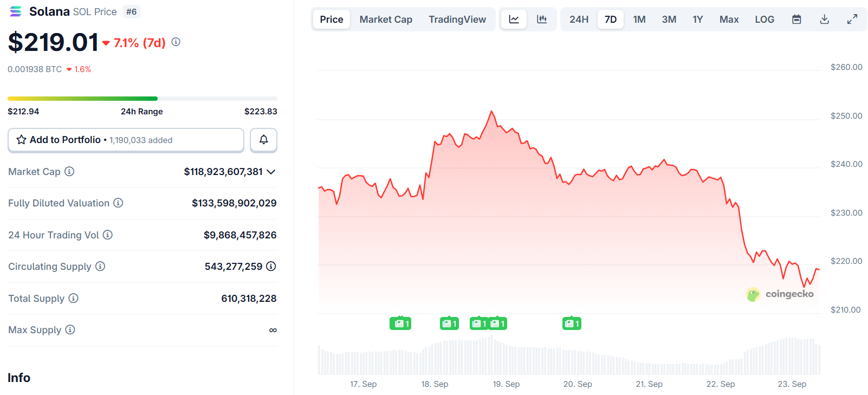Click the $9,868,457,826 trading volume
The width and height of the screenshot is (868, 395).
click(x=240, y=235)
